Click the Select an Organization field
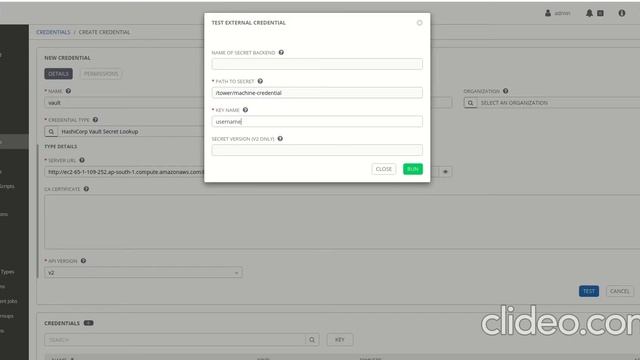 [558, 103]
